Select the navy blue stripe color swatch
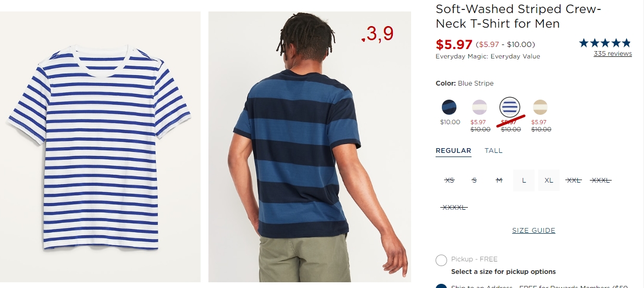The image size is (644, 288). tap(449, 107)
